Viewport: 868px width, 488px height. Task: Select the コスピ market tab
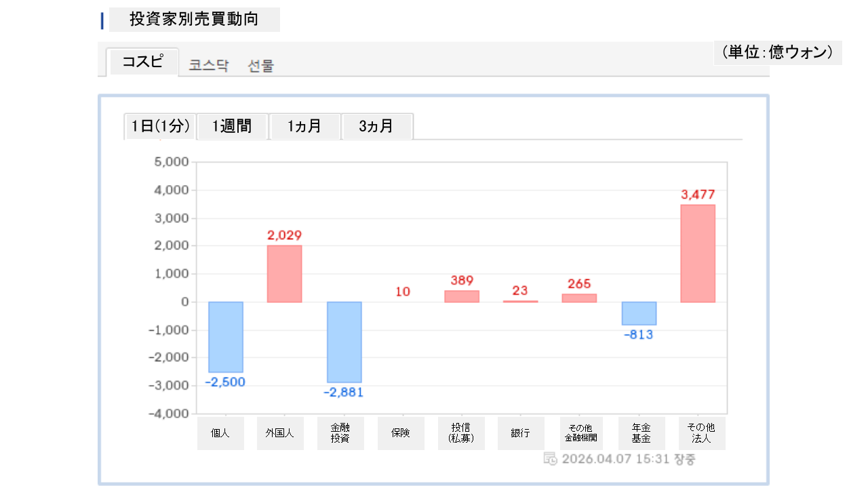click(x=143, y=62)
